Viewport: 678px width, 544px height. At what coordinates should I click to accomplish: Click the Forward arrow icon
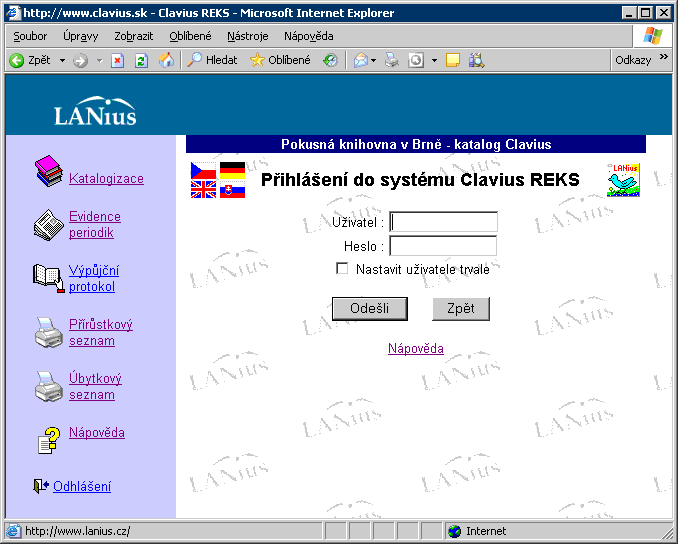80,60
